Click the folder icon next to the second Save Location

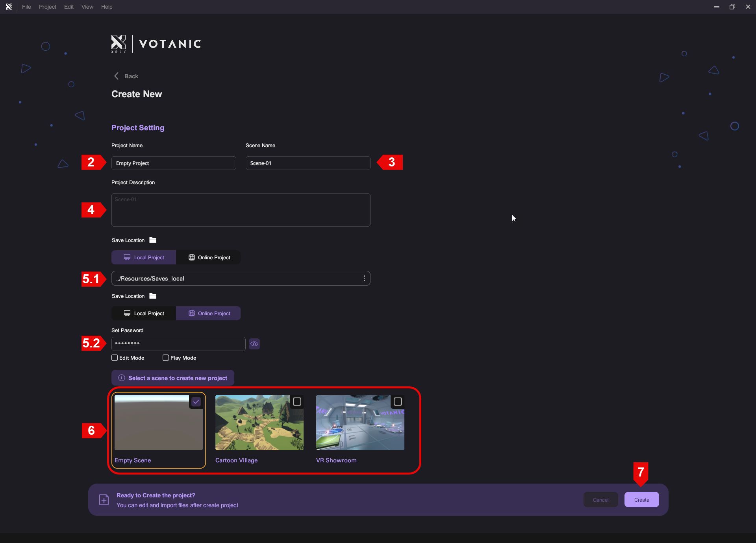point(153,296)
